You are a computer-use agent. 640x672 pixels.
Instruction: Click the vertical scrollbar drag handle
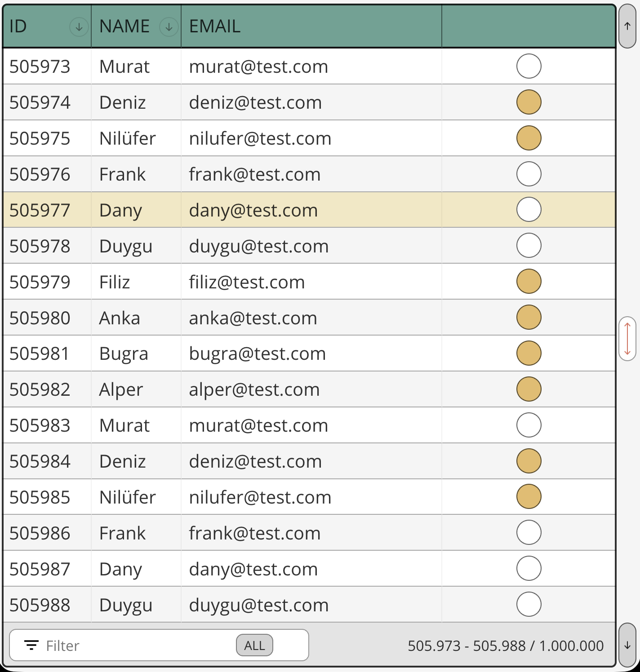point(627,339)
